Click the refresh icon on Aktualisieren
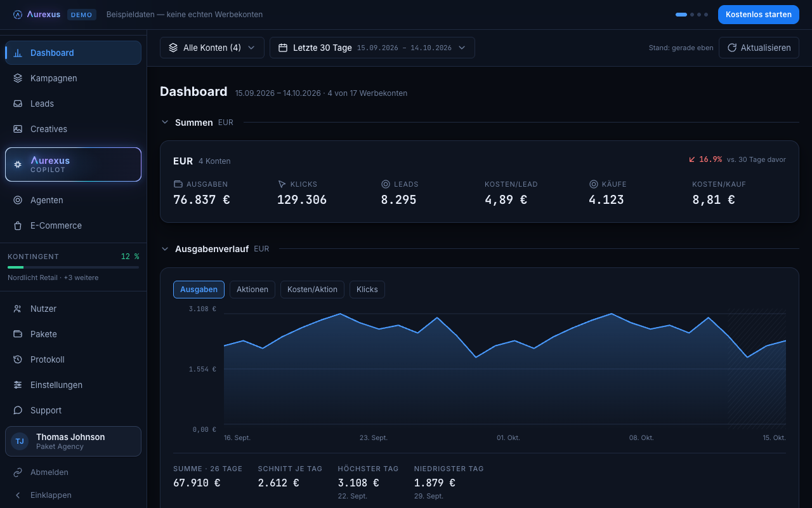The width and height of the screenshot is (812, 508). pos(732,48)
